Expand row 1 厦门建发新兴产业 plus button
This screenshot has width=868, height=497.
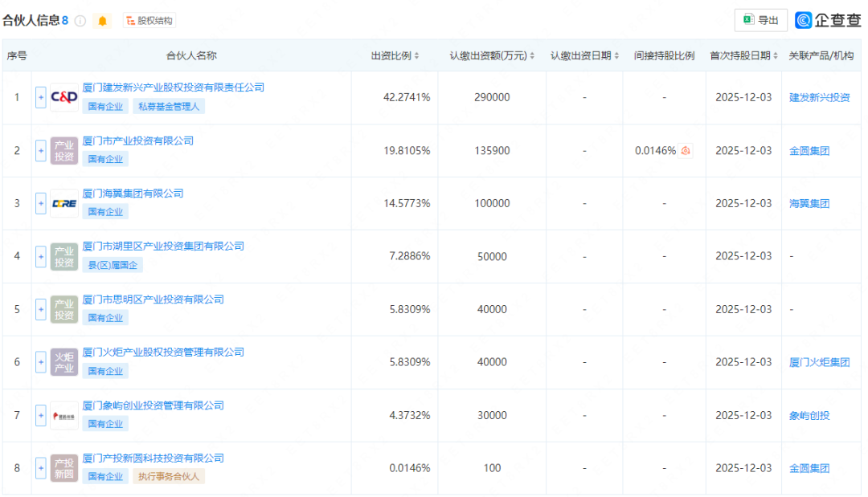click(40, 97)
